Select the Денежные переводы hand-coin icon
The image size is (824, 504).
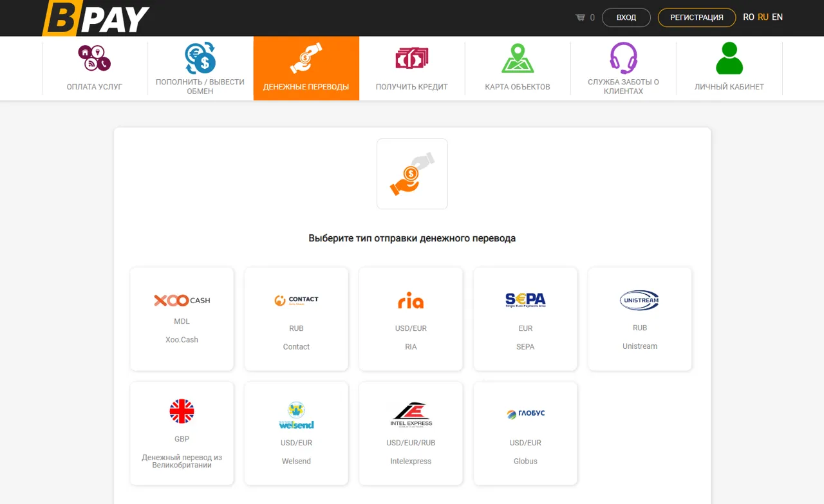(x=306, y=58)
